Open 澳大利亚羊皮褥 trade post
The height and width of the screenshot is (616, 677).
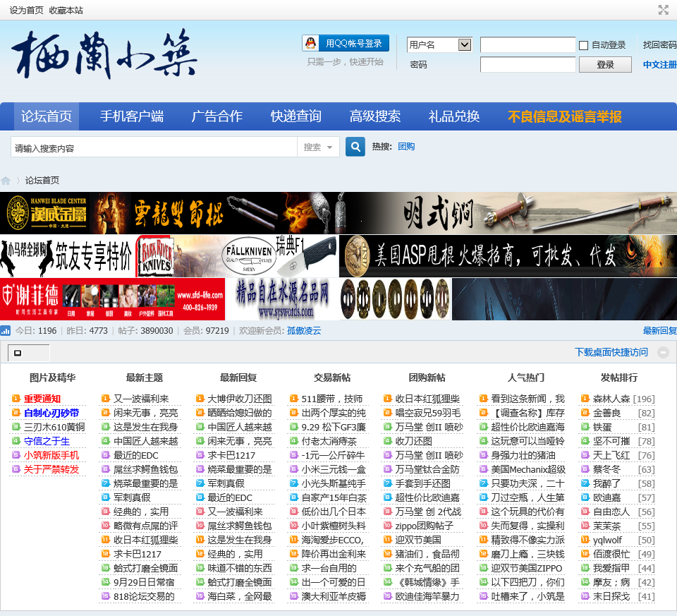pos(334,596)
